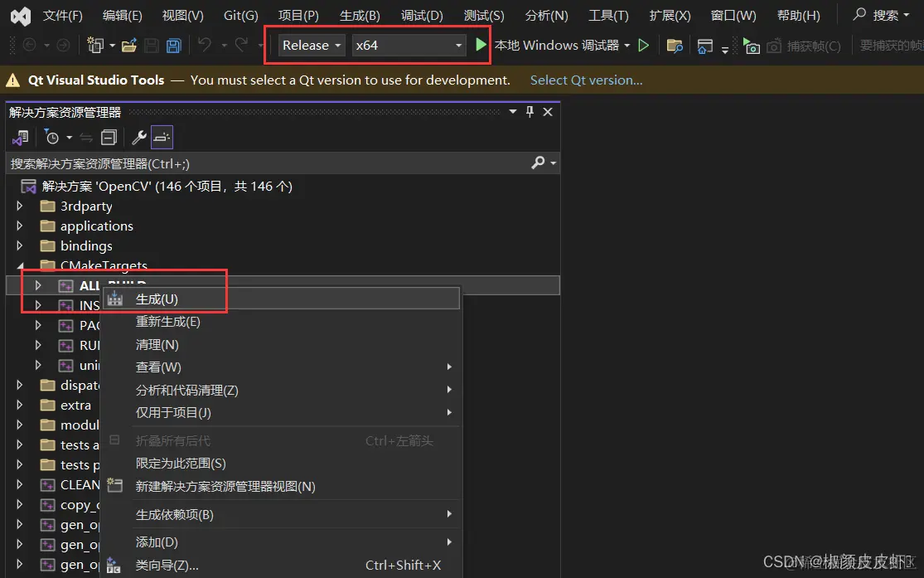Click the Find in Files folder icon
This screenshot has height=578, width=924.
coord(674,46)
